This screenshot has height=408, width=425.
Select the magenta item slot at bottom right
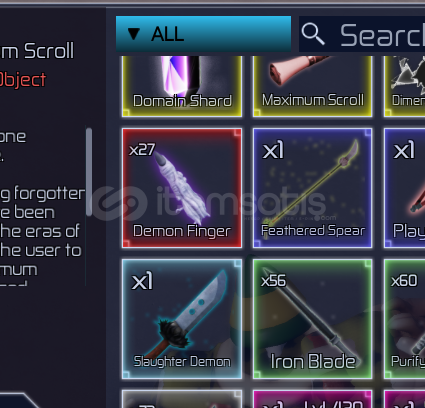[404, 399]
